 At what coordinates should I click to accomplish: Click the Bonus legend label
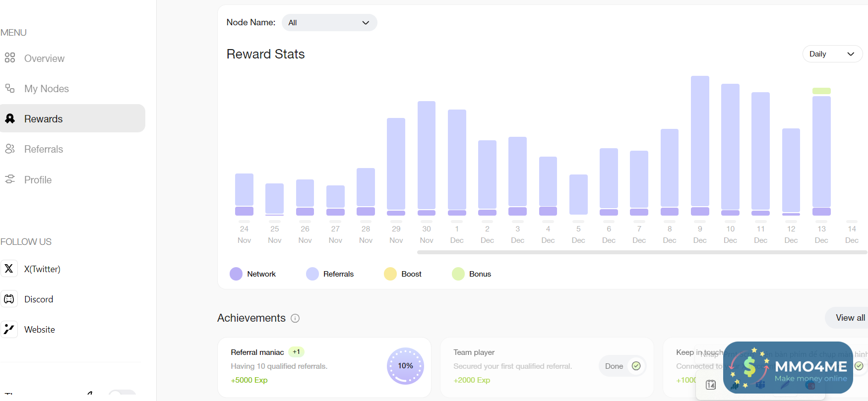tap(480, 274)
